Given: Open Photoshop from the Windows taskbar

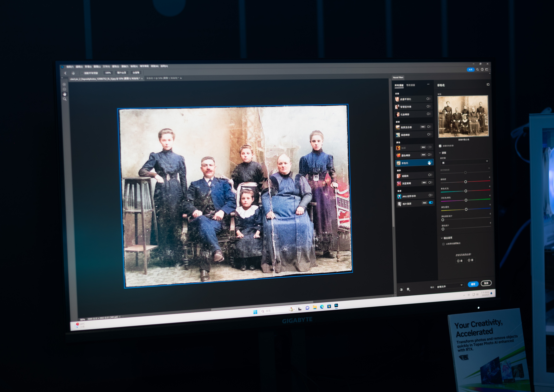Looking at the screenshot, I should tap(336, 306).
